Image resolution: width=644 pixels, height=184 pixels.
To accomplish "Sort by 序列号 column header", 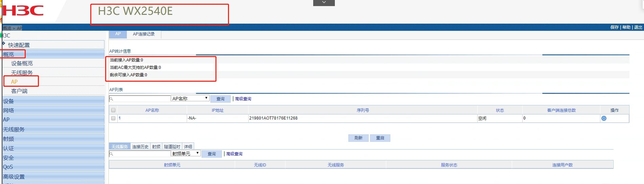I will click(x=363, y=110).
